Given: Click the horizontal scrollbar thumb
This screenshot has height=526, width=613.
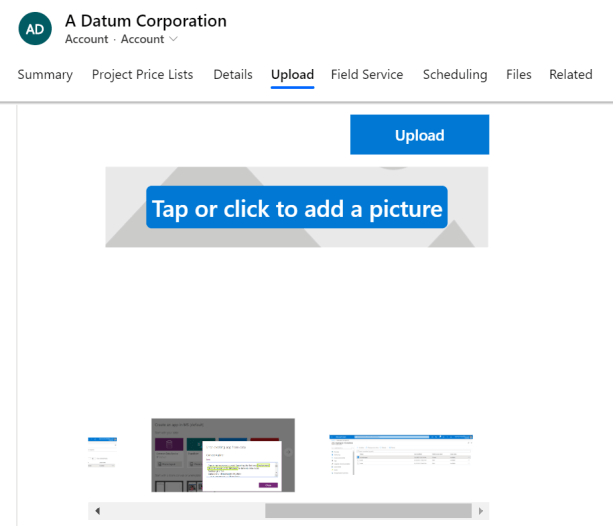Looking at the screenshot, I should click(x=367, y=511).
